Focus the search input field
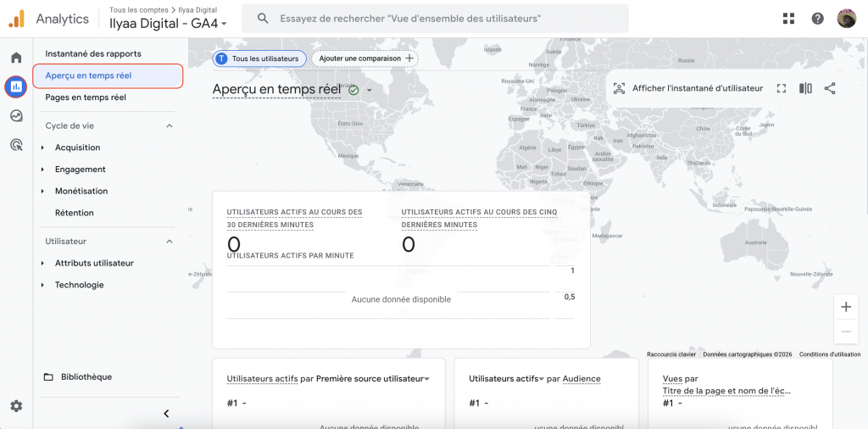The width and height of the screenshot is (868, 429). [435, 19]
